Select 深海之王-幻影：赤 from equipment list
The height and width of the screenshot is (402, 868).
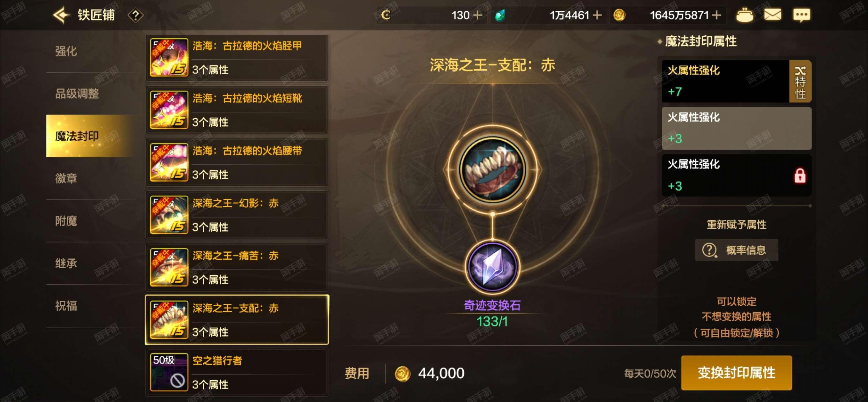[x=237, y=215]
